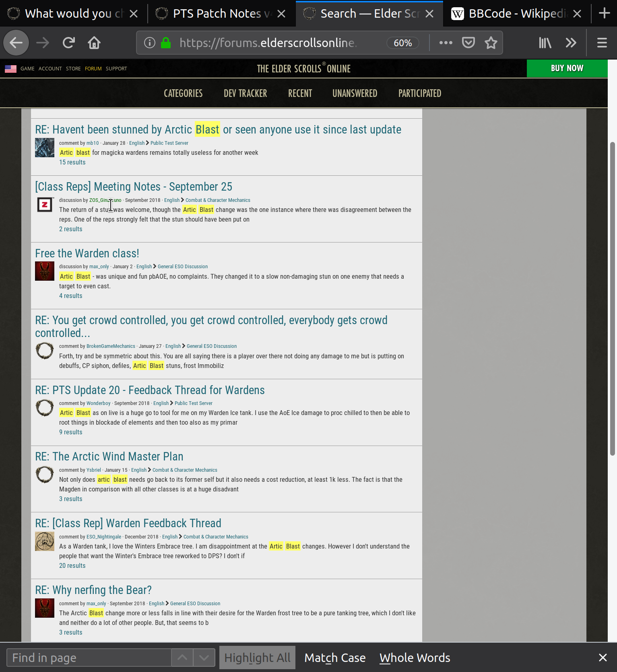This screenshot has height=672, width=617.
Task: Go to next find match arrow
Action: point(204,658)
